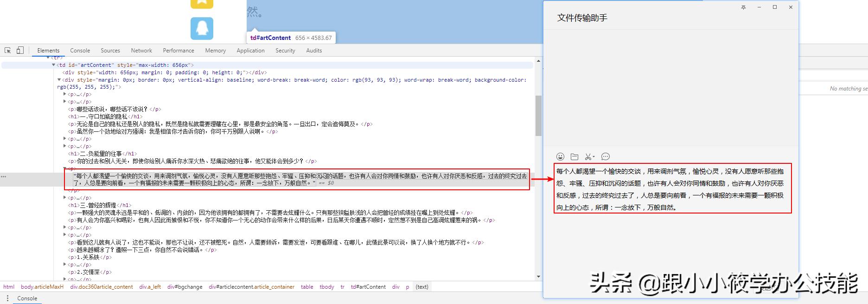Image resolution: width=868 pixels, height=304 pixels.
Task: Click the ellipsis beside the selected text node
Action: point(4,176)
